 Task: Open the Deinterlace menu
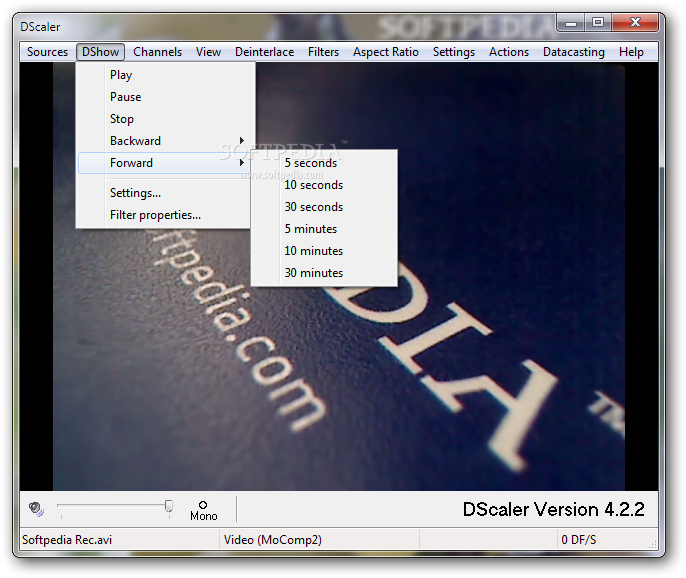coord(264,52)
